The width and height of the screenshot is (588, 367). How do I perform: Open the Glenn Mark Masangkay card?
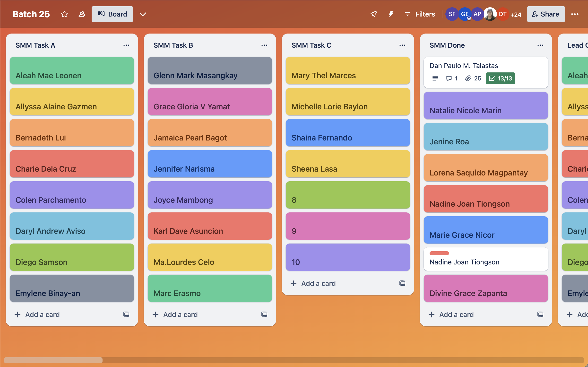click(x=210, y=70)
